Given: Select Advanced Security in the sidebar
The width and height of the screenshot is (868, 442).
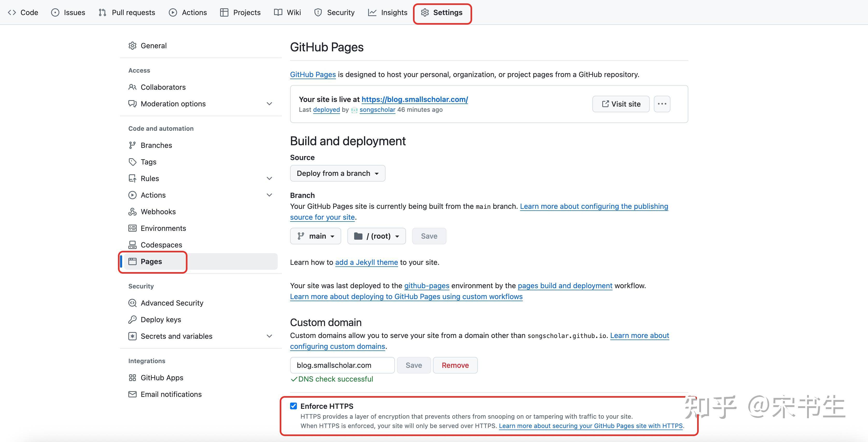Looking at the screenshot, I should pos(201,303).
